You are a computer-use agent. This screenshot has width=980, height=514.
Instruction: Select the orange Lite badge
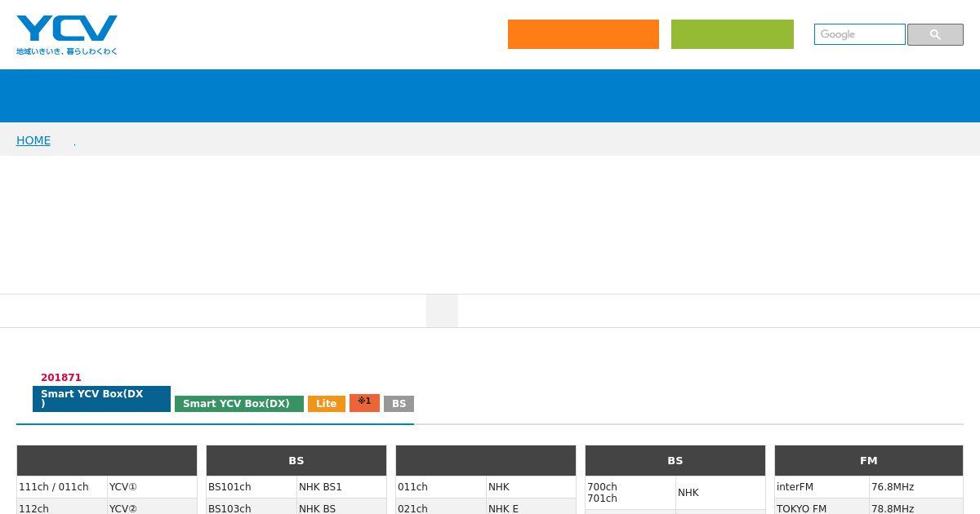click(326, 404)
